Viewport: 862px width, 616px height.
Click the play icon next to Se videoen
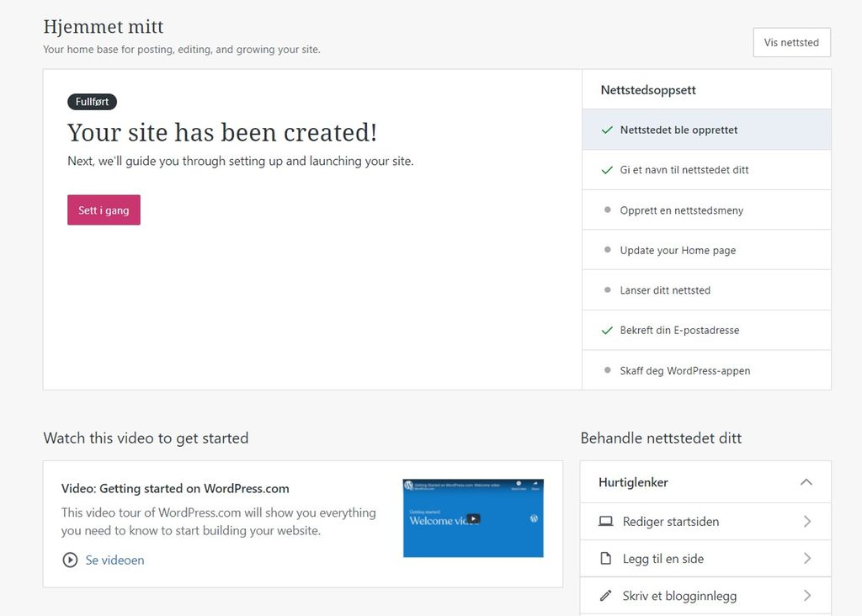coord(70,560)
